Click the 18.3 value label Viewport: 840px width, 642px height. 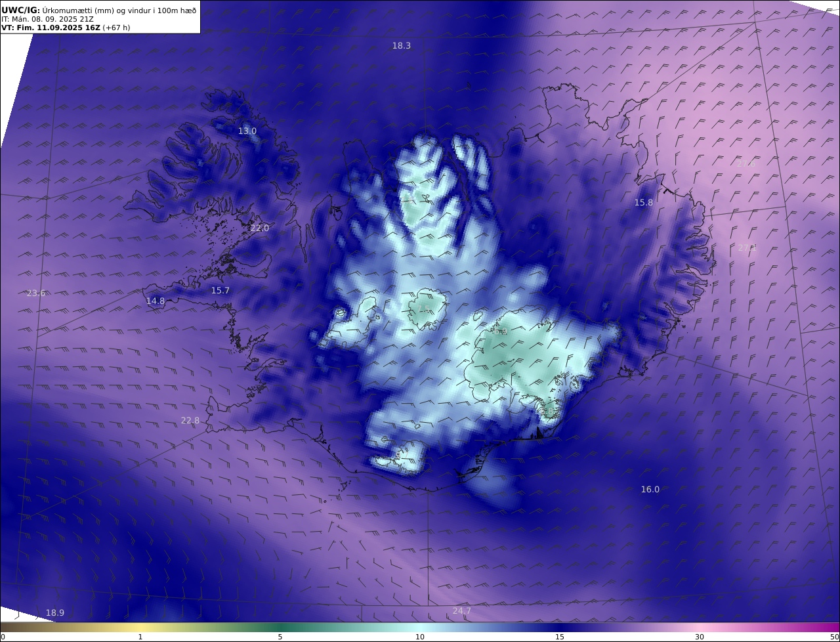point(402,45)
